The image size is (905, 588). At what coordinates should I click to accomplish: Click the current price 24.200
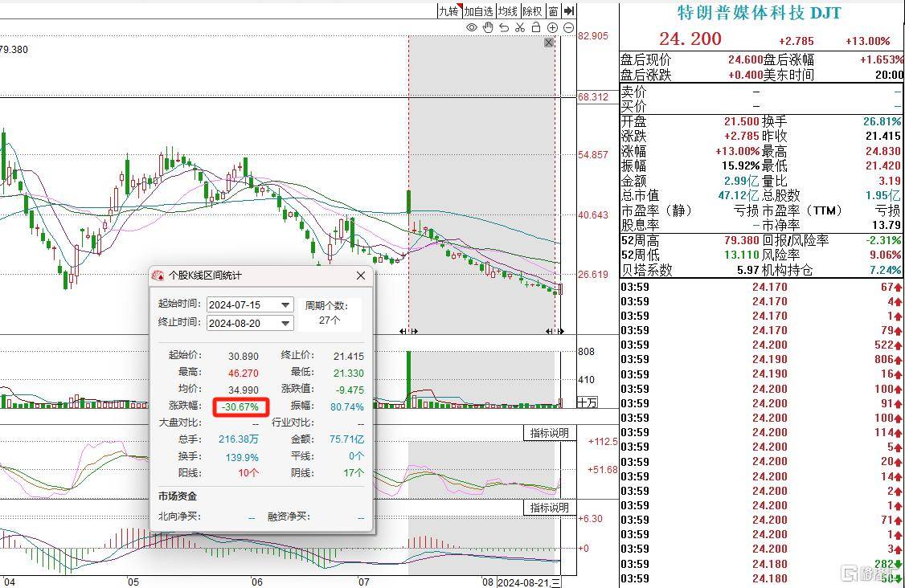pos(690,39)
